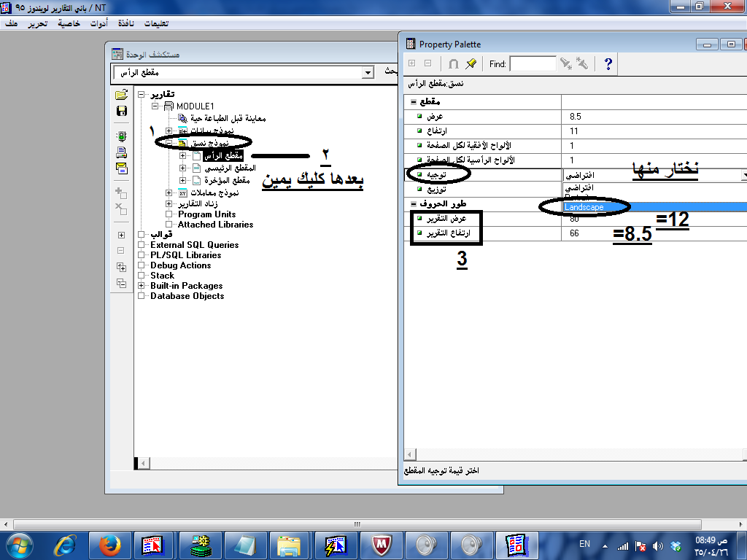Click the Expand All icon in navigator toolbar
The width and height of the screenshot is (747, 560).
pos(121,267)
